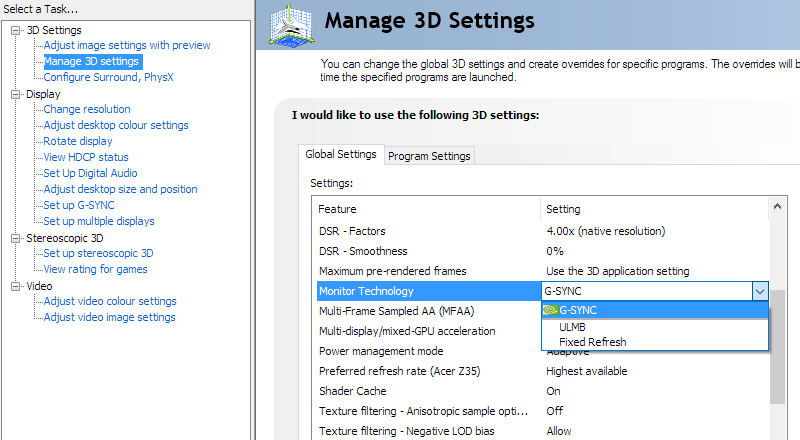The width and height of the screenshot is (800, 440).
Task: Choose Fixed Refresh from the dropdown list
Action: click(592, 342)
